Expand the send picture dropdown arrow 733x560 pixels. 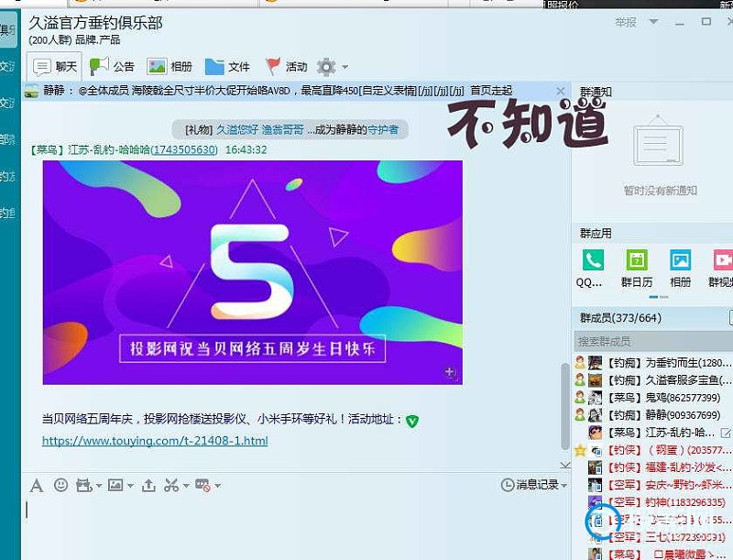(x=130, y=486)
